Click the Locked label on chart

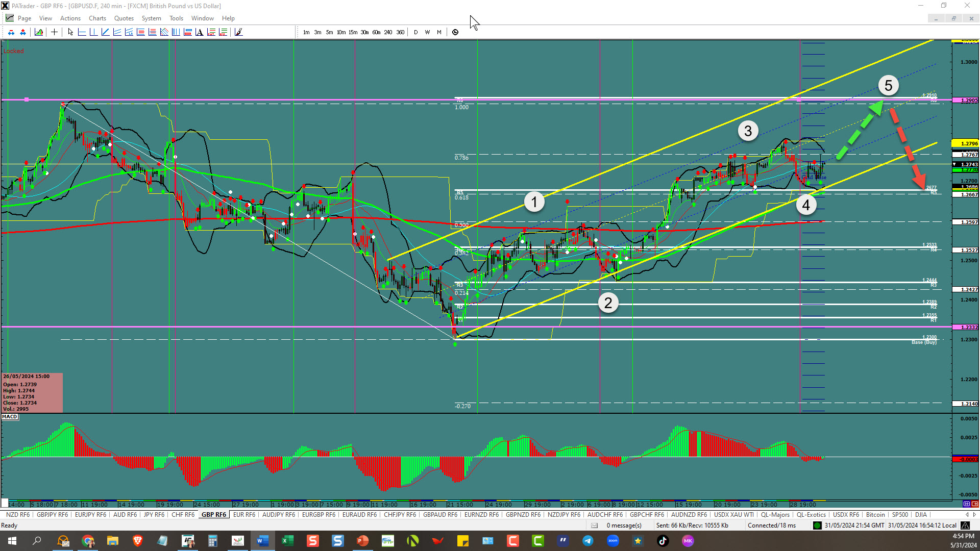pos(13,51)
